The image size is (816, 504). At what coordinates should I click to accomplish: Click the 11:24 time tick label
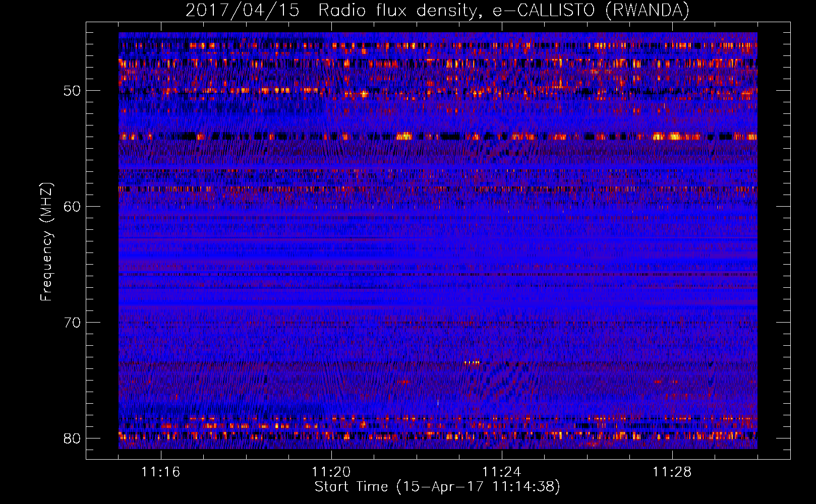click(x=502, y=472)
